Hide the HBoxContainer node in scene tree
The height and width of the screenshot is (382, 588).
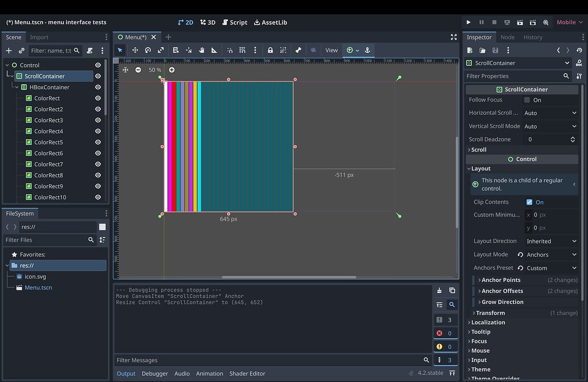coord(98,87)
